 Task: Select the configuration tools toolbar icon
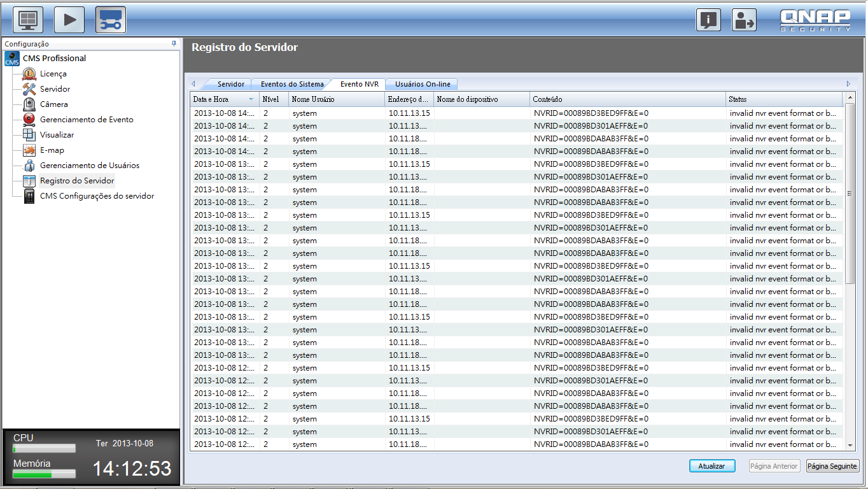tap(111, 20)
